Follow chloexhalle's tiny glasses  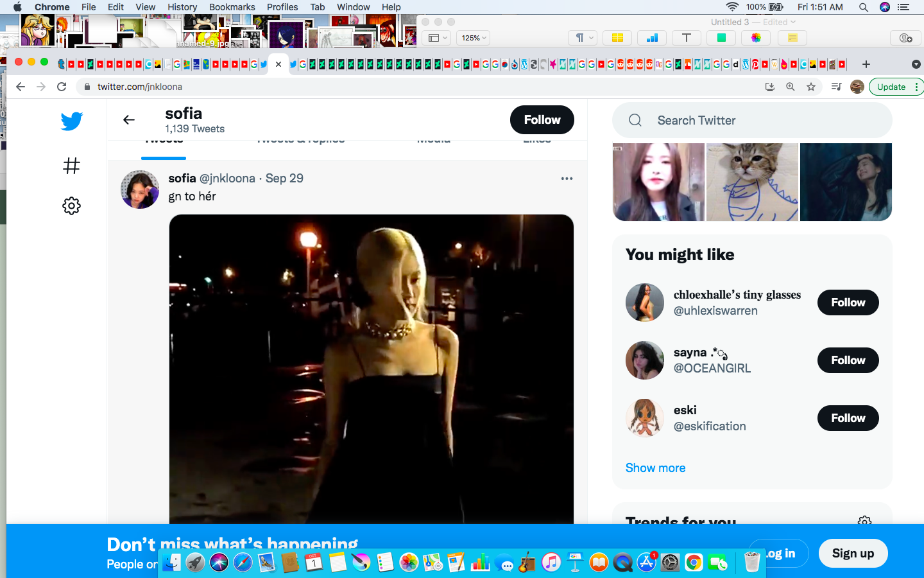click(848, 302)
